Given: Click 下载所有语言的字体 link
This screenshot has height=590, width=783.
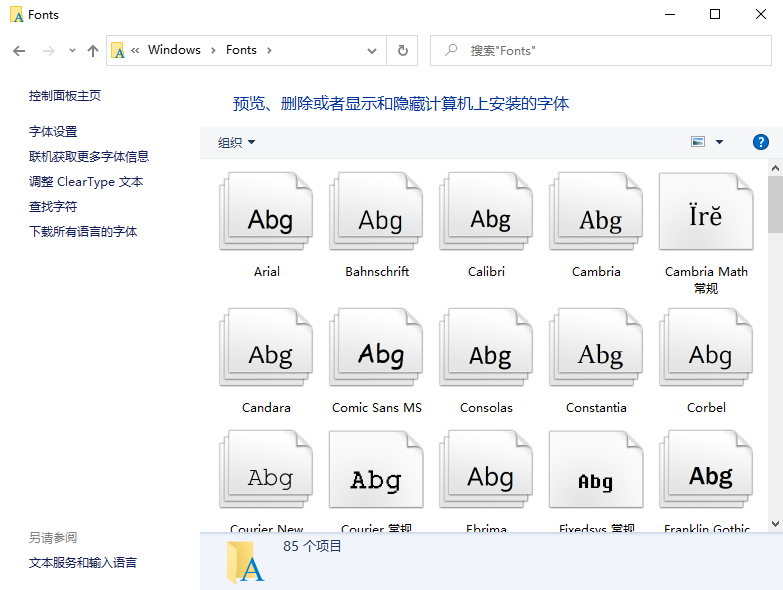Looking at the screenshot, I should tap(83, 231).
